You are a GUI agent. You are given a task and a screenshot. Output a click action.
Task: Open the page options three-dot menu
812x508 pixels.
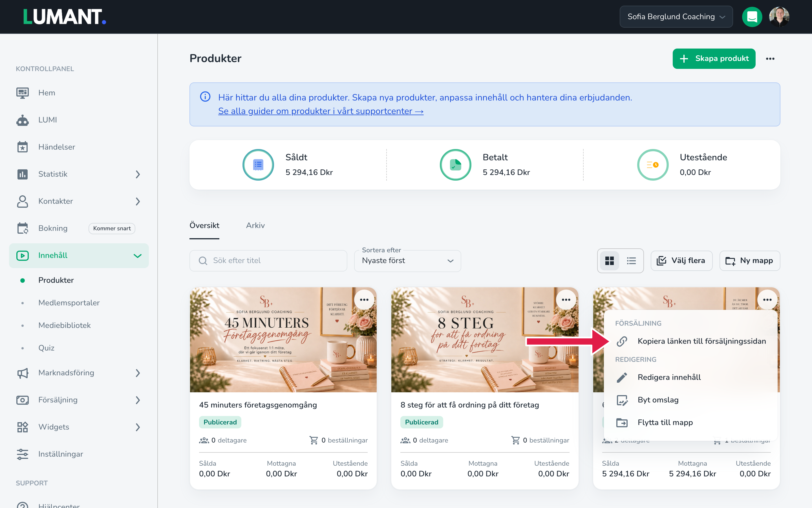pos(770,59)
